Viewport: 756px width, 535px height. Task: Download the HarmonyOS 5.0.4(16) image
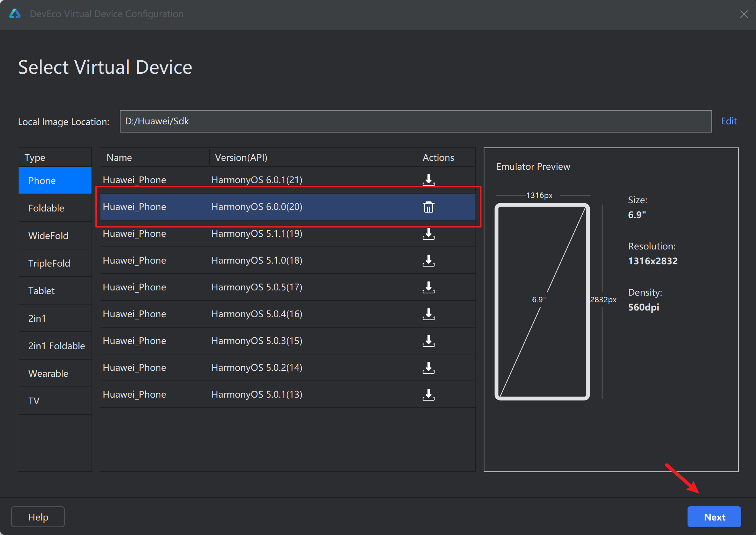[428, 314]
